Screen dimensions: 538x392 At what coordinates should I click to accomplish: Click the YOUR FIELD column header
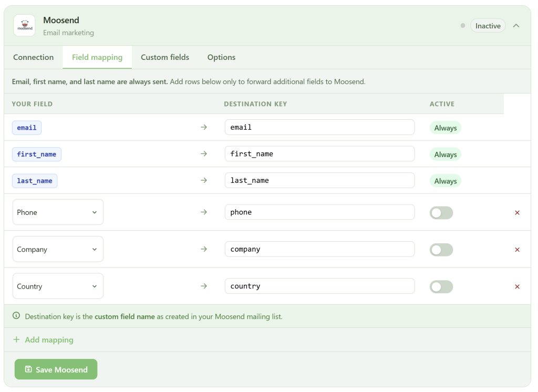tap(32, 104)
